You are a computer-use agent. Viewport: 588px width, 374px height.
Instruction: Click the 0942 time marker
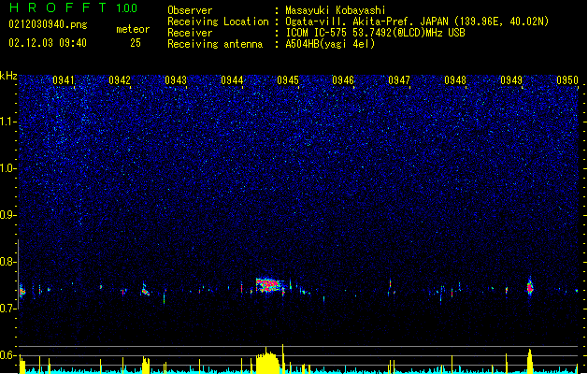tap(120, 80)
